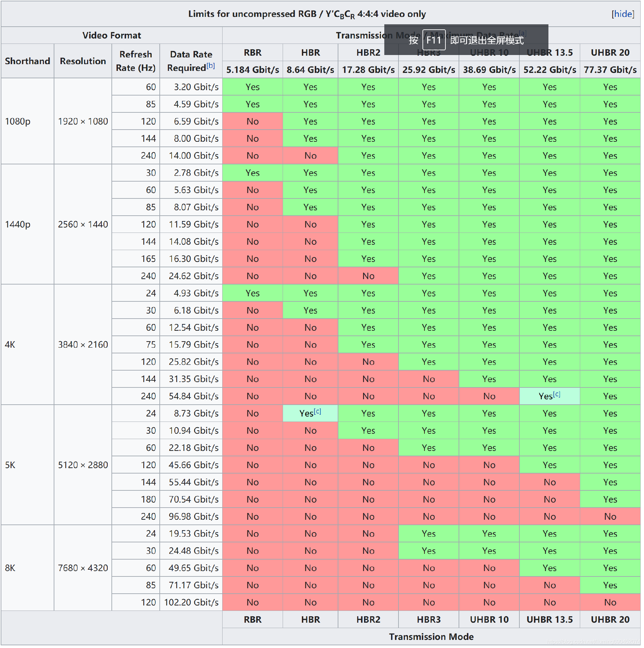Screen dimensions: 644x648
Task: Click the refresh rate 165 cell
Action: tap(136, 259)
